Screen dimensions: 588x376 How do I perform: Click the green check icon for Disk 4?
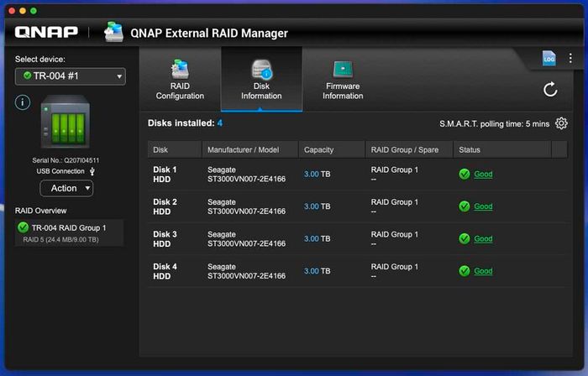click(x=465, y=271)
